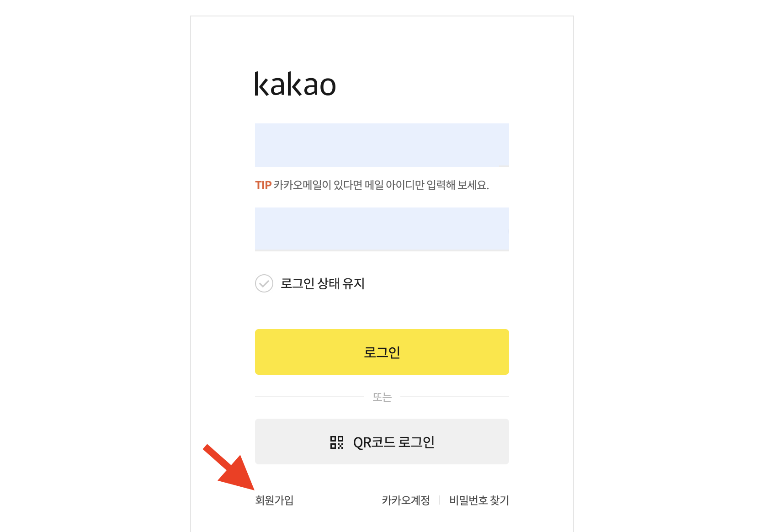Click the password entry field
776x532 pixels.
(382, 229)
